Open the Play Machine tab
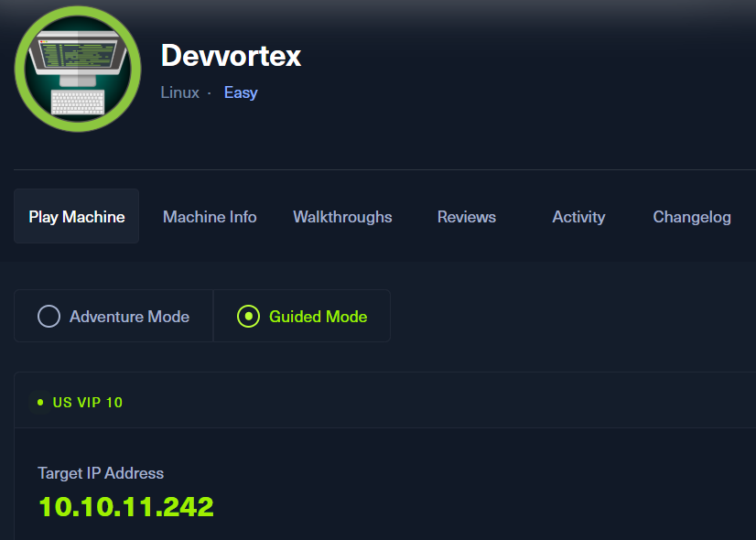756x540 pixels. pos(77,217)
